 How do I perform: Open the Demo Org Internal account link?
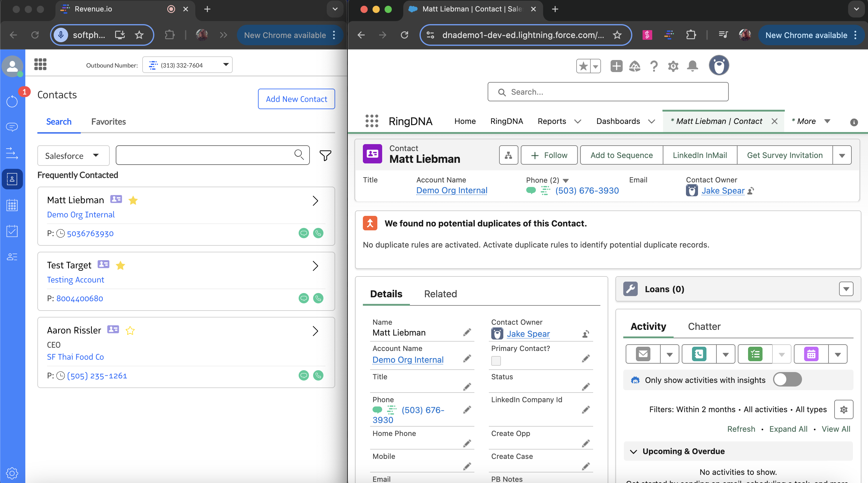pyautogui.click(x=451, y=191)
